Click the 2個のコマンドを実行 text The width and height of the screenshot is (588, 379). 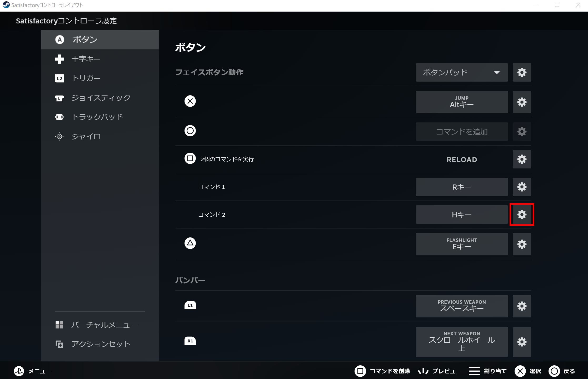(x=227, y=159)
